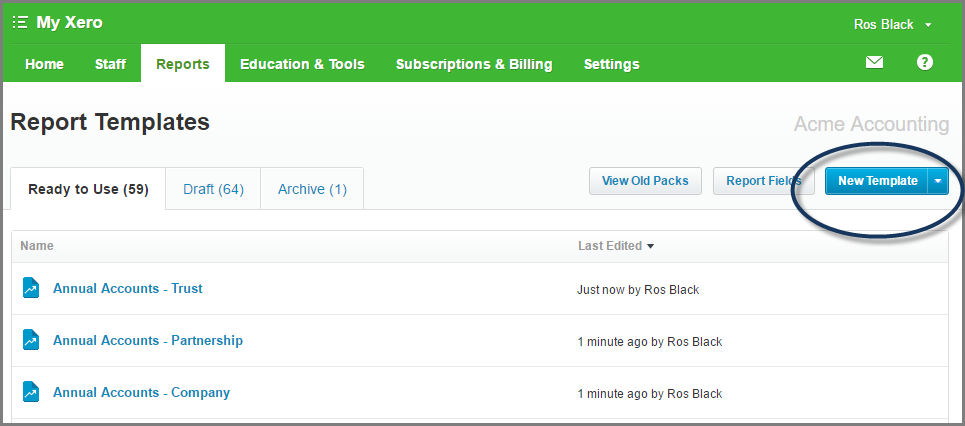
Task: Switch to the Archive (1) tab
Action: coord(312,189)
